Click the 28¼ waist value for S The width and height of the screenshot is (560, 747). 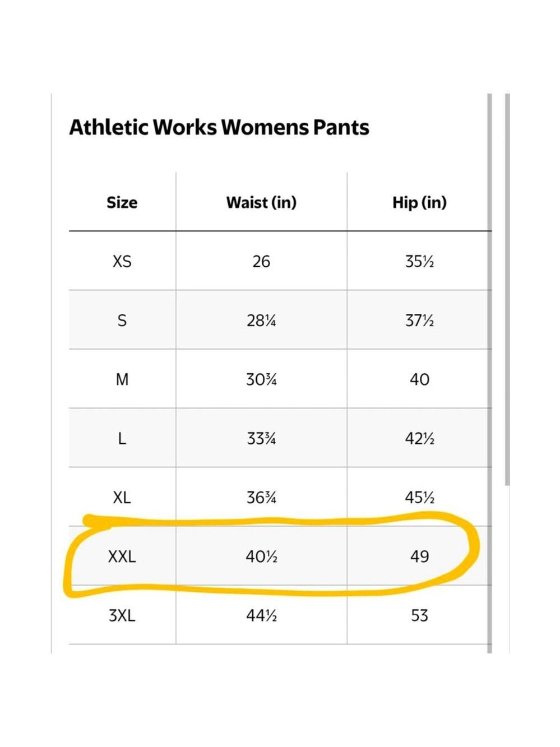(x=261, y=321)
